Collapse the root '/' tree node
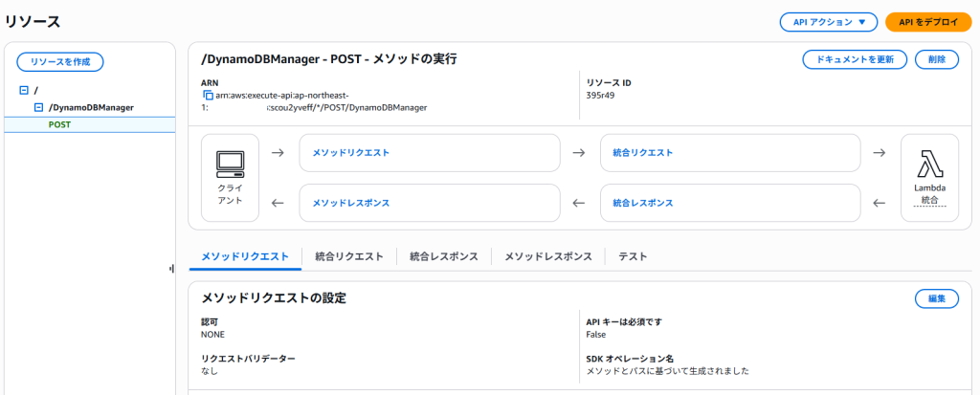 pos(23,90)
